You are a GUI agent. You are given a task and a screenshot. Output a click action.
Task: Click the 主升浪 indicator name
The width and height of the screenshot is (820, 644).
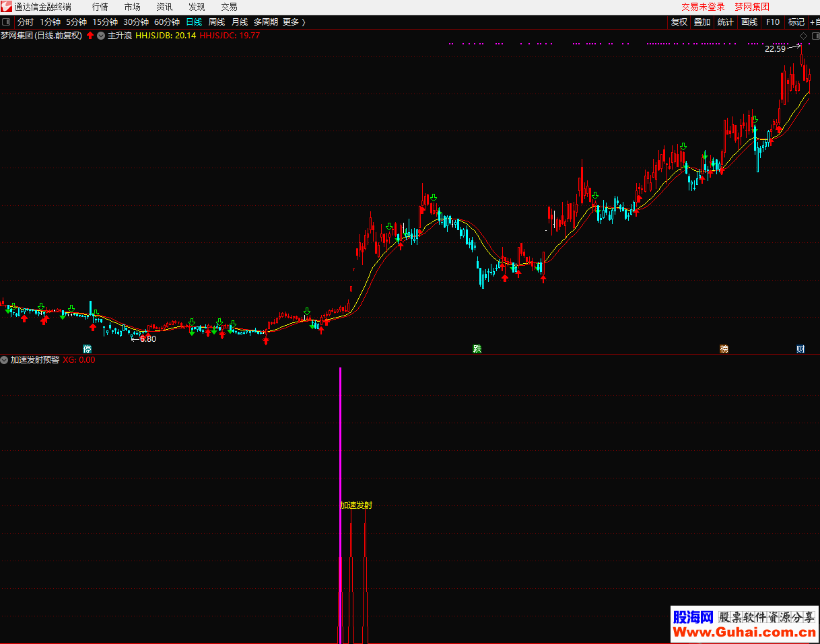(x=120, y=36)
